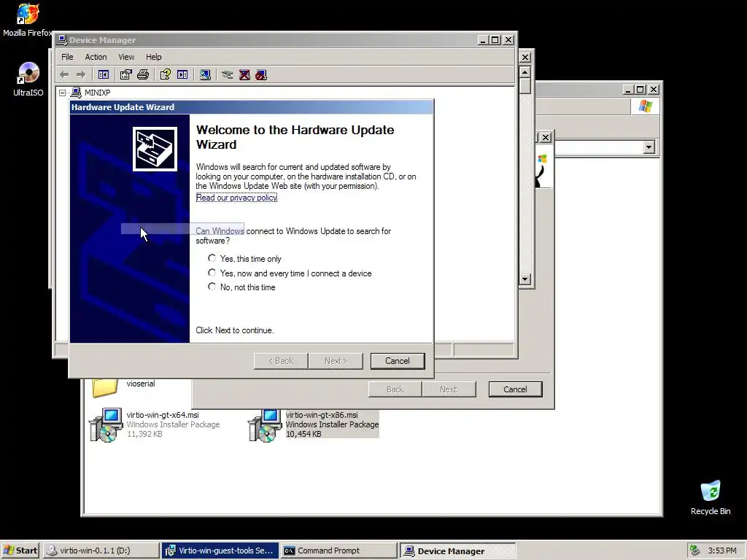Choose 'No, not this time' radio button

212,287
